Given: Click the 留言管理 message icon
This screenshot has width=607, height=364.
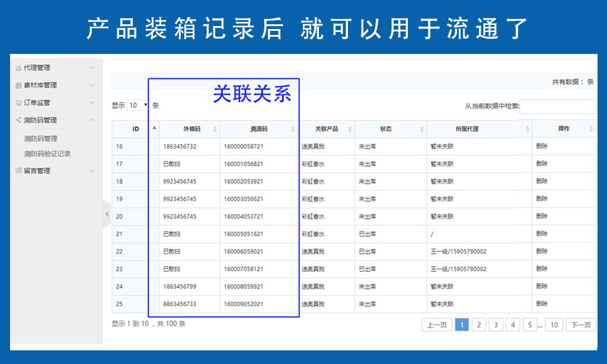Looking at the screenshot, I should [19, 171].
